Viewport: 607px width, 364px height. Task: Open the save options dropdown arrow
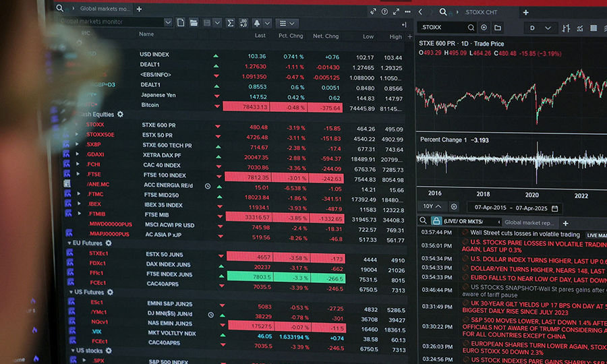[x=217, y=23]
